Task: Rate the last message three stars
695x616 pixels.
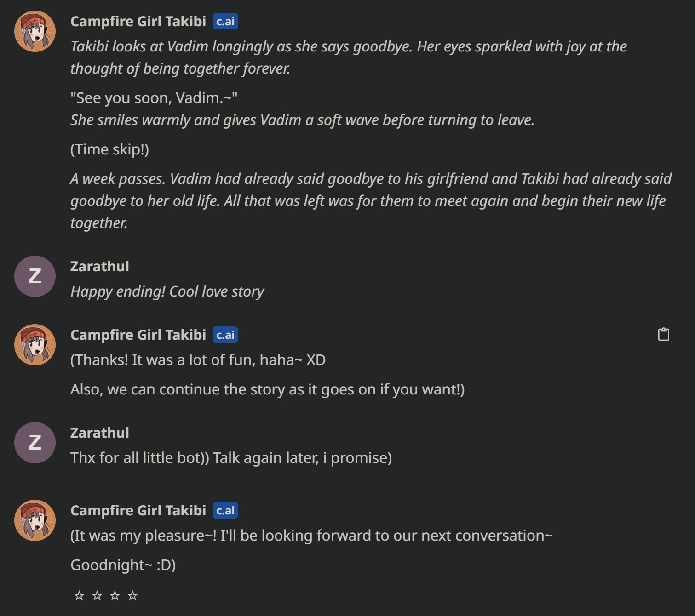Action: click(115, 596)
